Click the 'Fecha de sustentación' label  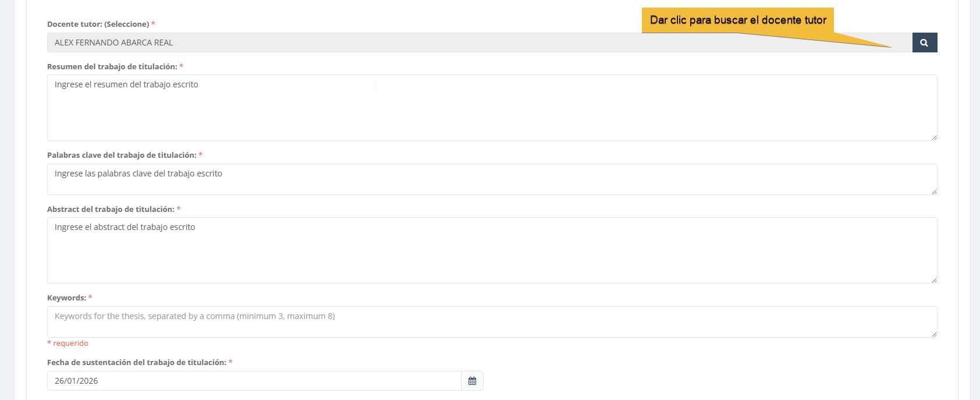(x=136, y=363)
